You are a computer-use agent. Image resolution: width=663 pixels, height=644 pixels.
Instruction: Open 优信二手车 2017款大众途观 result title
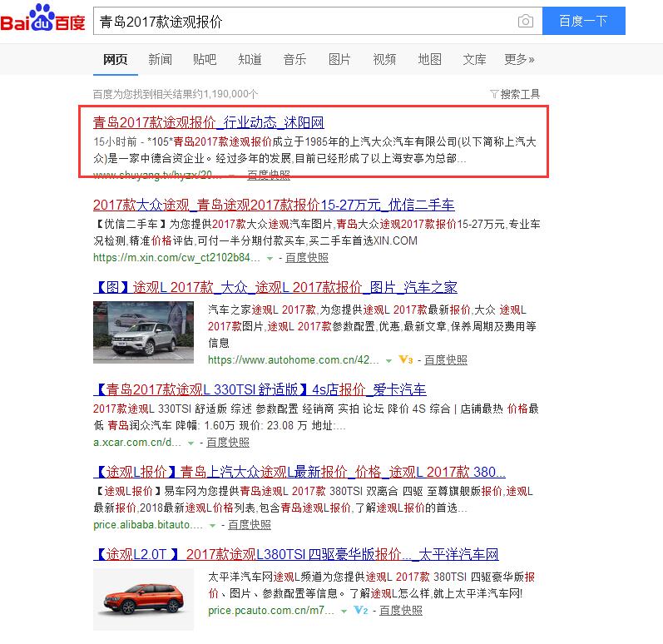[x=274, y=205]
